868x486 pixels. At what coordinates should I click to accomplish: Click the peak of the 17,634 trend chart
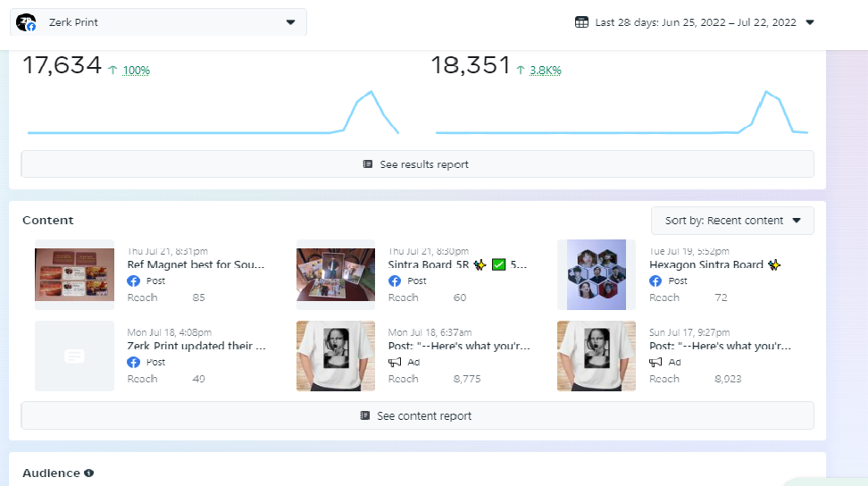coord(371,92)
